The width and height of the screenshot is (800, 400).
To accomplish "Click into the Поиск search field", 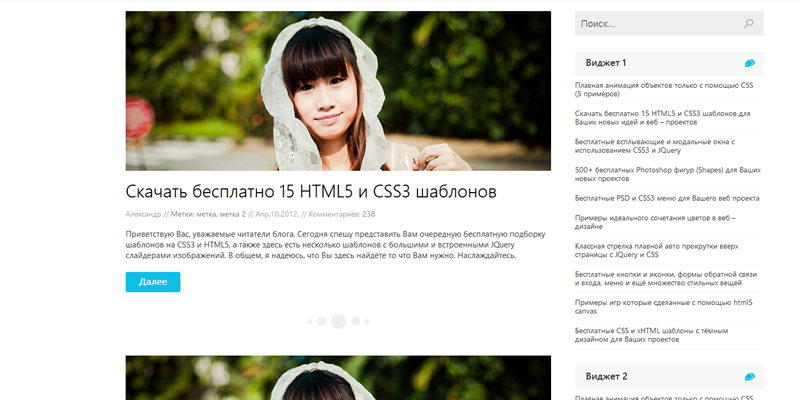I will tap(655, 24).
